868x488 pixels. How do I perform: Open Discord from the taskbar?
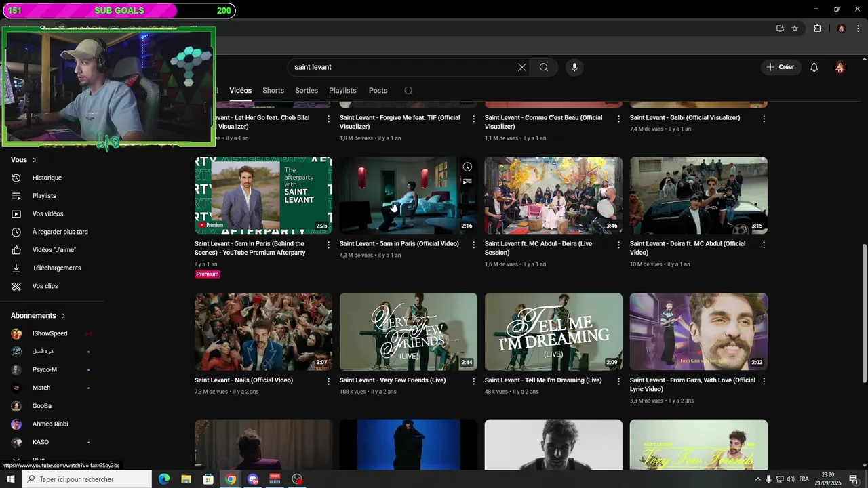coord(253,479)
